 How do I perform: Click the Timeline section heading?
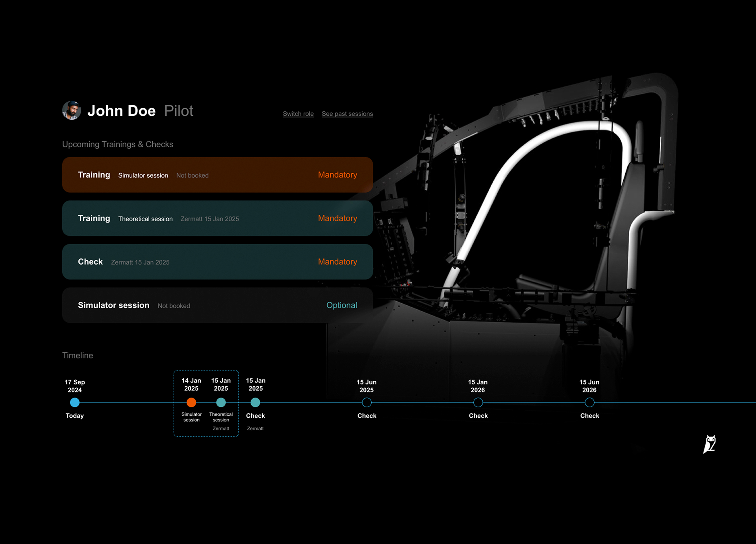77,355
